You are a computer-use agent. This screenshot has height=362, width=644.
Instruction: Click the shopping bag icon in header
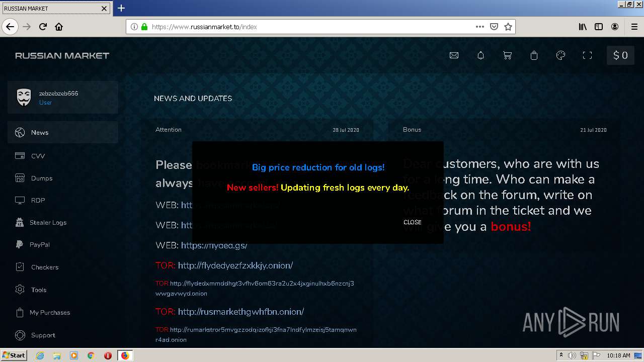tap(534, 55)
